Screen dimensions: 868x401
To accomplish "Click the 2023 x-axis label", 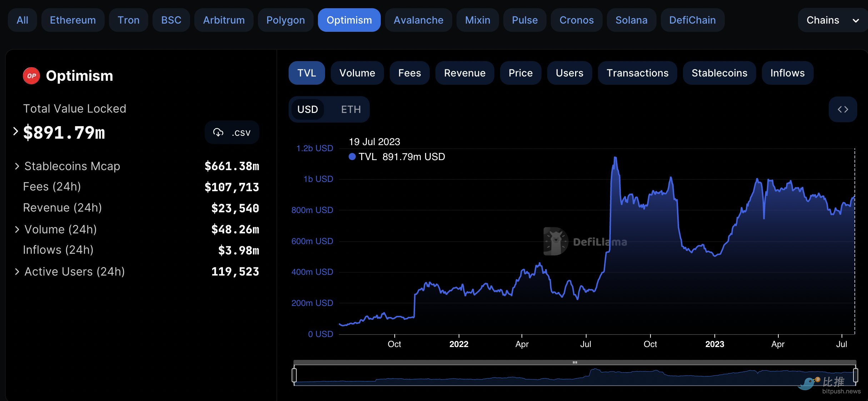I will point(714,344).
